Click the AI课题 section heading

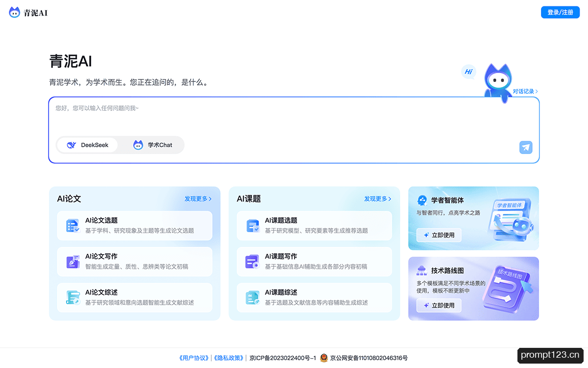point(249,199)
